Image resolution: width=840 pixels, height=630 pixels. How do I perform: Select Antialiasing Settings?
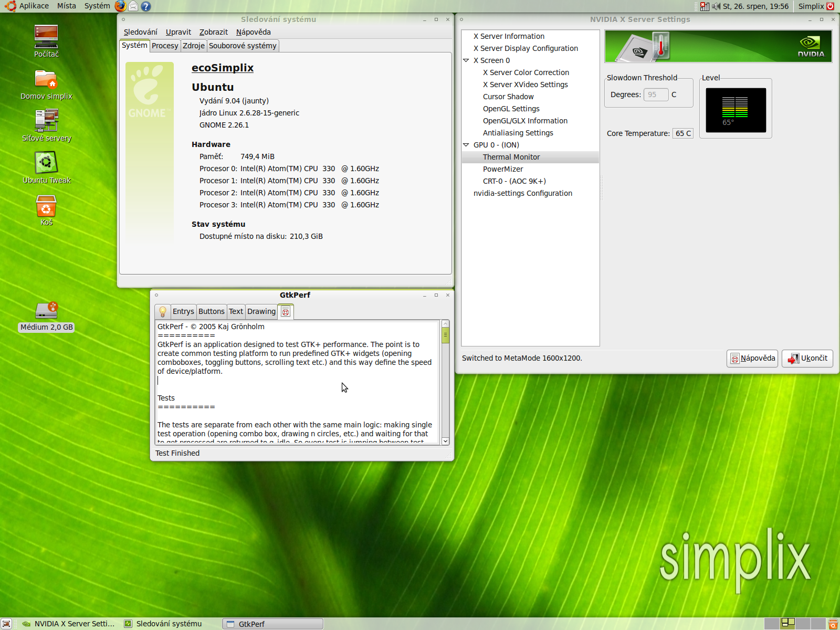tap(518, 133)
